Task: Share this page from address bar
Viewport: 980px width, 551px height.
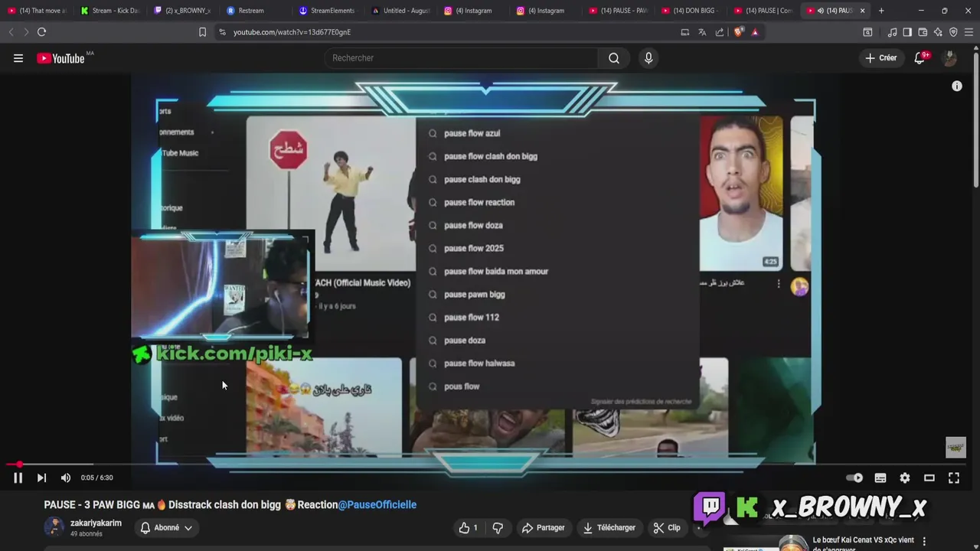Action: [720, 32]
